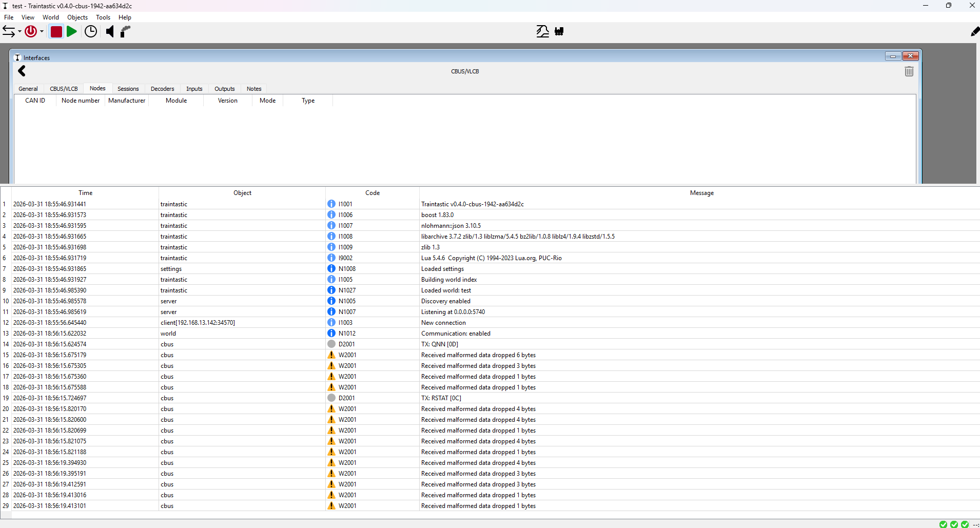Screen dimensions: 980x528
Task: Expand the power button dropdown arrow
Action: [x=42, y=32]
